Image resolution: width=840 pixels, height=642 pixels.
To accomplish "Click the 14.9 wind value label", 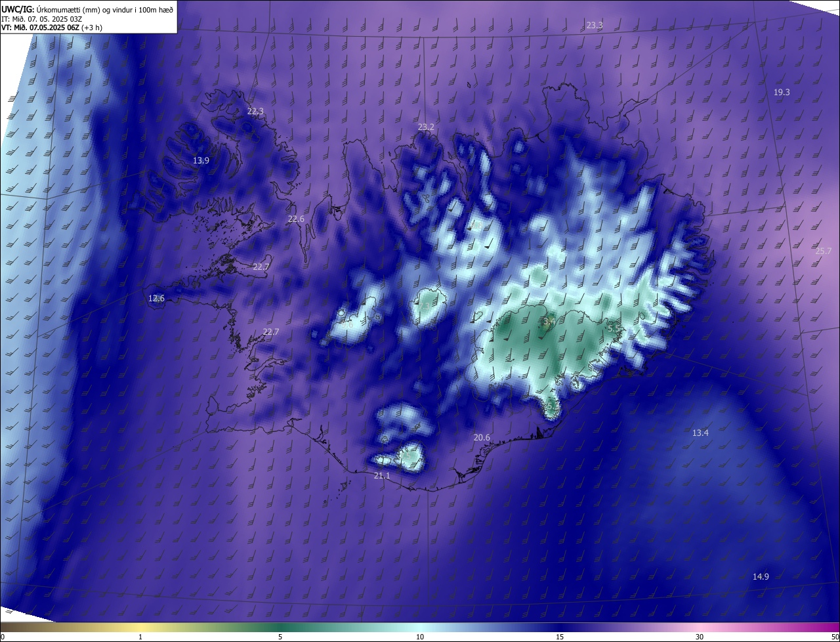I will 761,576.
